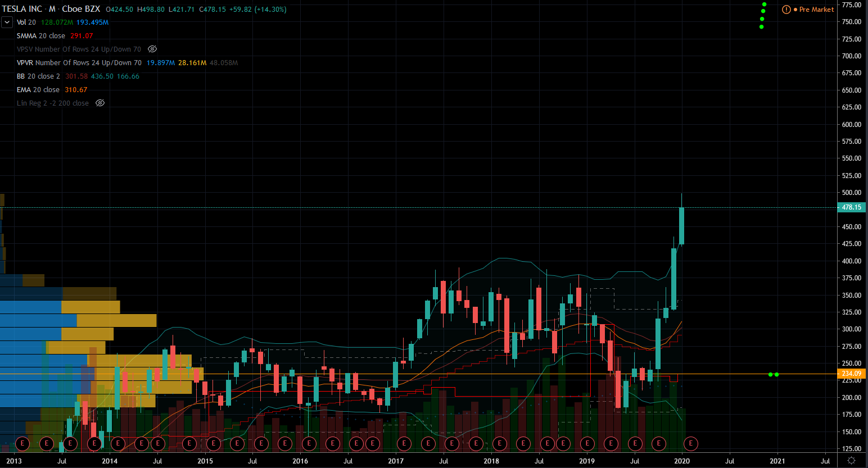Open chart settings gear icon
Screen dimensions: 868x468
pyautogui.click(x=852, y=461)
